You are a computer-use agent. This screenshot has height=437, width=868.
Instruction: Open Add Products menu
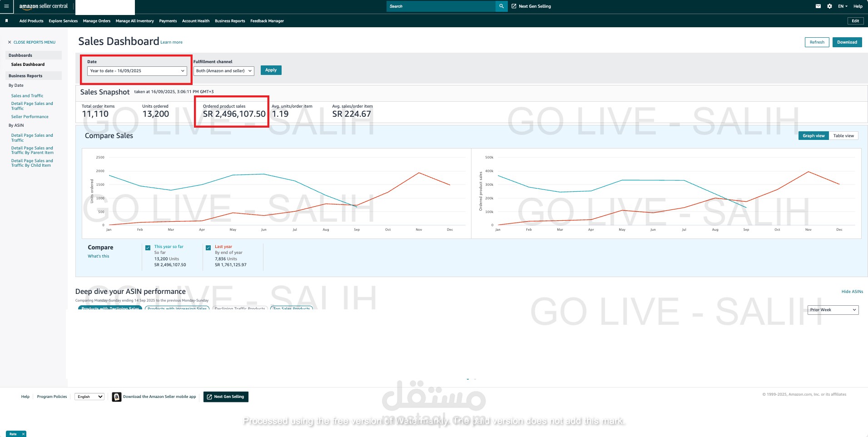31,21
